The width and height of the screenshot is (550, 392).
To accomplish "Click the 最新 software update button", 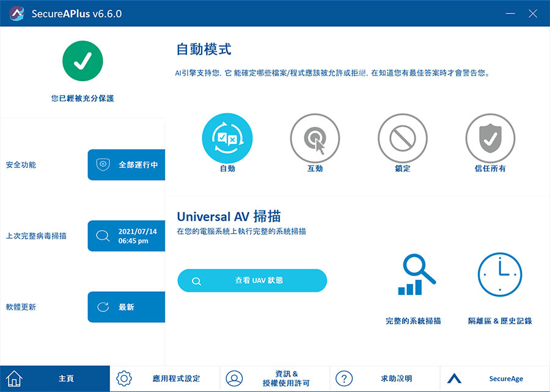I will (127, 307).
